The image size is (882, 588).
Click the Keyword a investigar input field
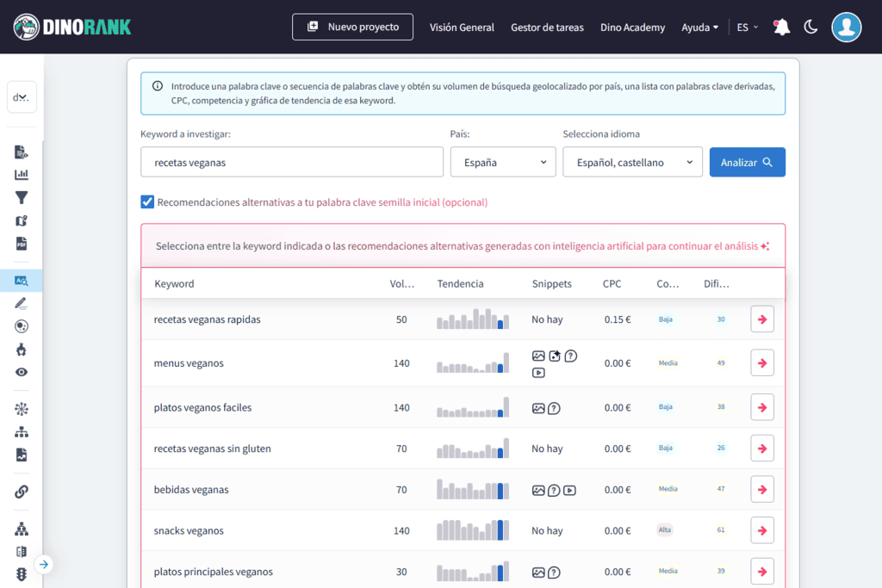(289, 162)
